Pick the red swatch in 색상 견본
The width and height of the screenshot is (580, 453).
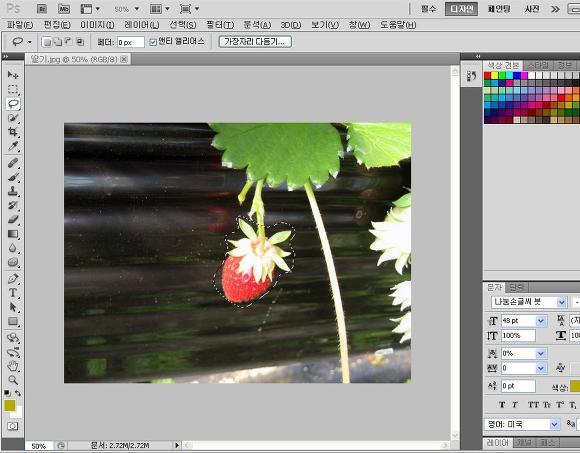(x=487, y=76)
